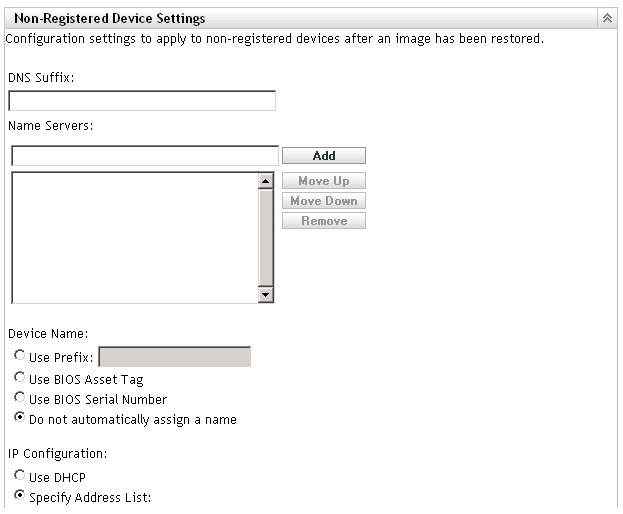Viewport: 623px width, 514px height.
Task: Focus the Name Servers entry field
Action: 145,156
